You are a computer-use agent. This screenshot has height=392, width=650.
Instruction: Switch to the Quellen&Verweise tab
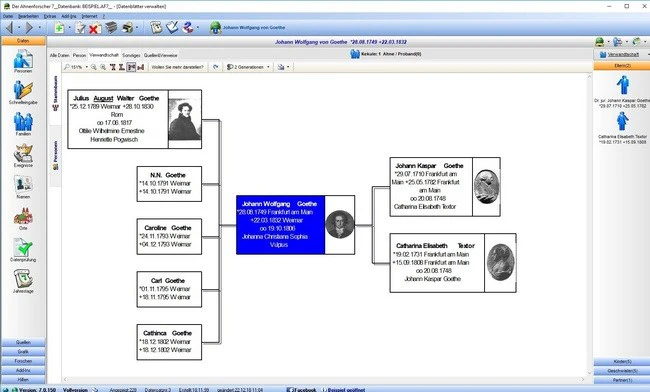(x=160, y=55)
